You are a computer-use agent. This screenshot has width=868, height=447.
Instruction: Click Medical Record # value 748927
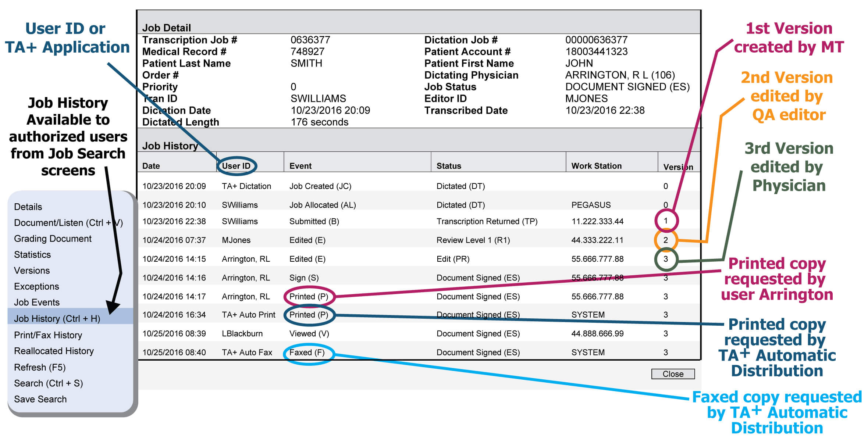[x=307, y=51]
